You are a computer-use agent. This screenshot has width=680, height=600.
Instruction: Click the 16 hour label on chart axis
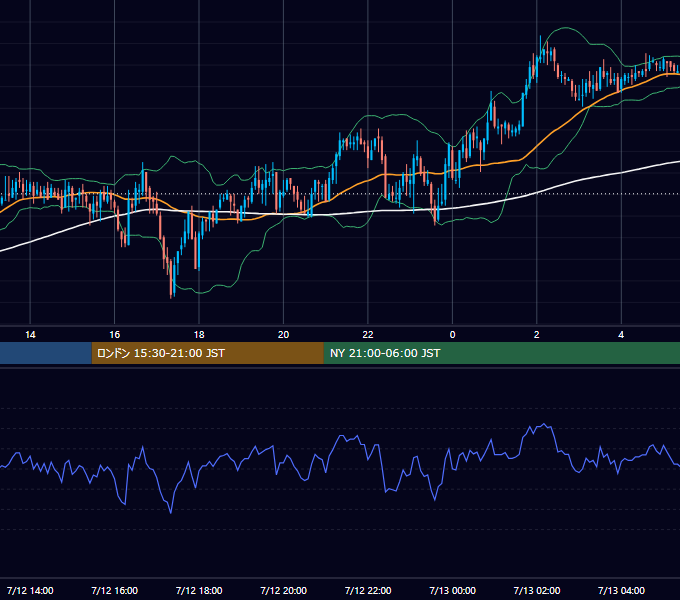pos(114,335)
